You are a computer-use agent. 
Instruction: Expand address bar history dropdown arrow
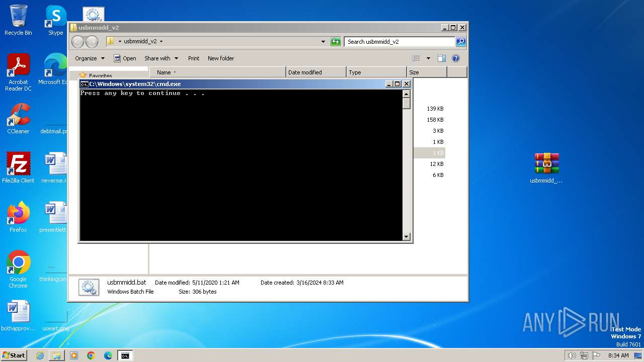[x=323, y=42]
